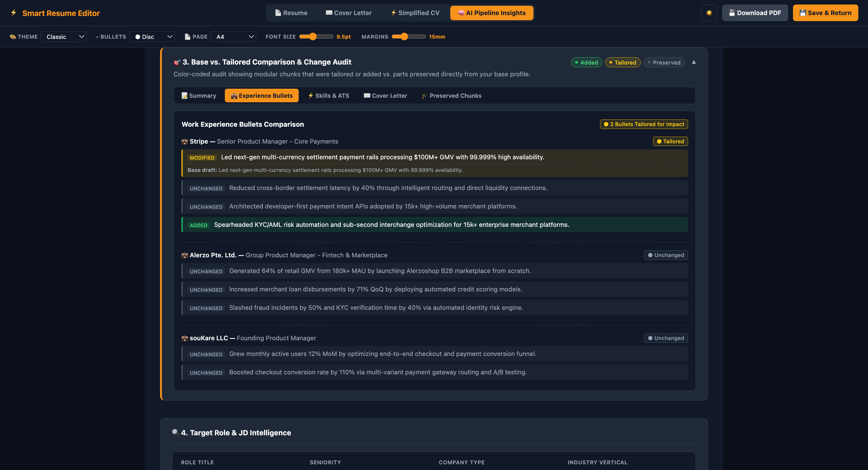Click the lightning bolt logo icon
The height and width of the screenshot is (470, 868).
click(x=14, y=13)
